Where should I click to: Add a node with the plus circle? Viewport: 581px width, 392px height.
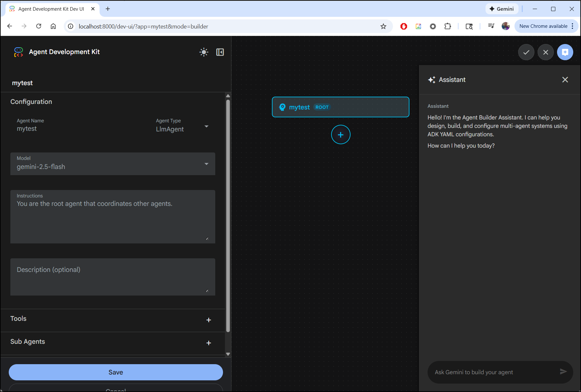coord(341,135)
